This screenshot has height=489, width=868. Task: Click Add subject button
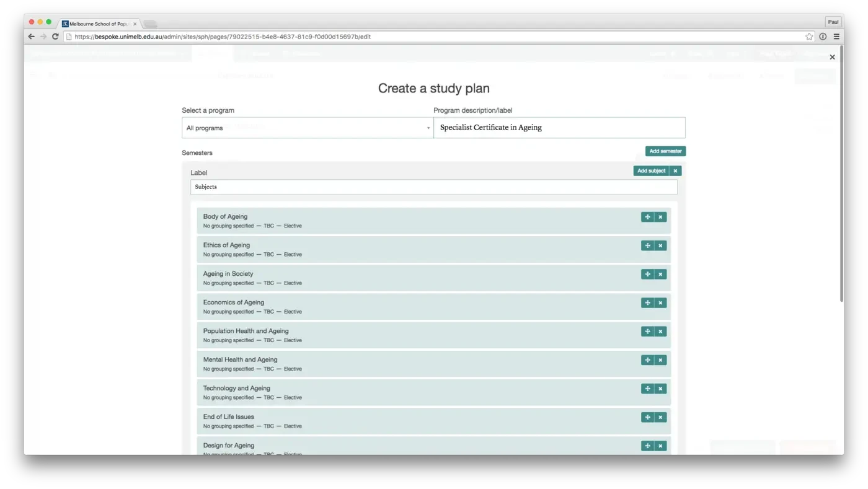coord(651,170)
